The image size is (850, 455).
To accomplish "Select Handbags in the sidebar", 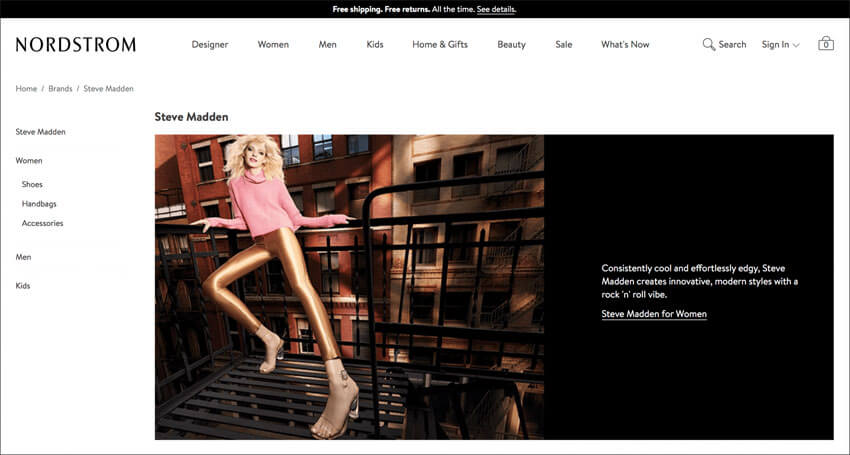I will click(x=39, y=204).
